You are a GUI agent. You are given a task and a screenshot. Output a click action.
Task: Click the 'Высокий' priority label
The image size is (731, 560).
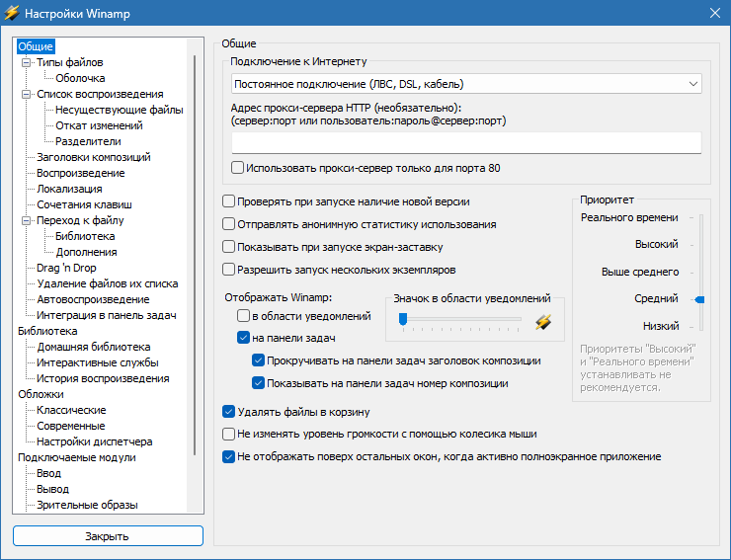coord(656,244)
